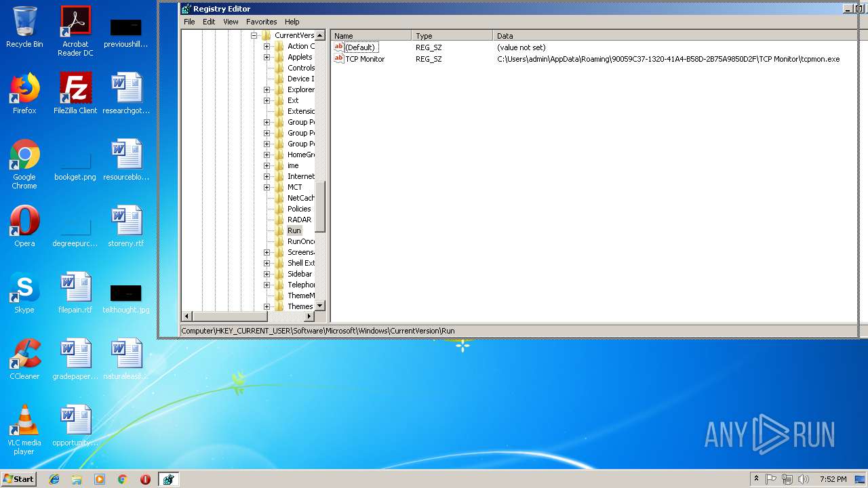
Task: Expand the Explorer registry key
Action: point(267,89)
